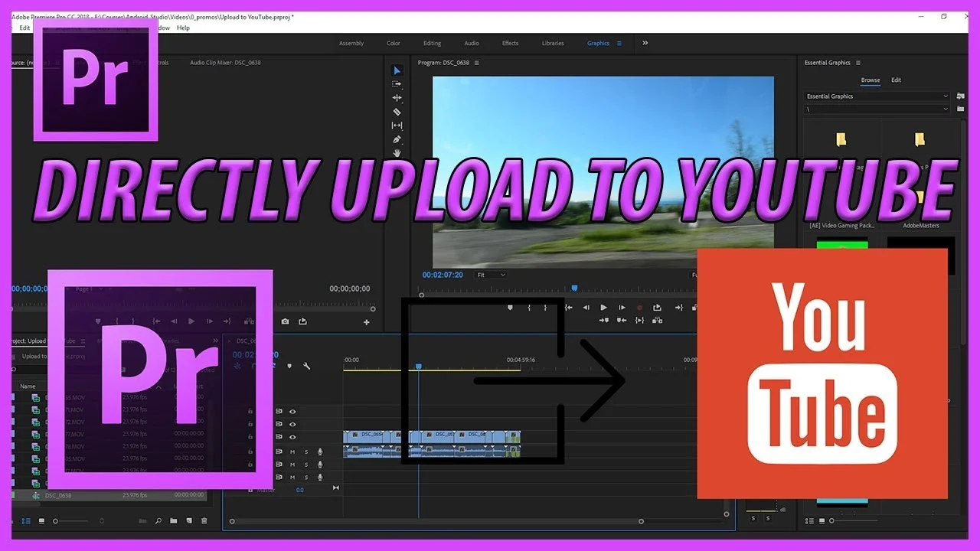This screenshot has width=980, height=551.
Task: Open the Essential Graphics panel menu
Action: point(857,63)
